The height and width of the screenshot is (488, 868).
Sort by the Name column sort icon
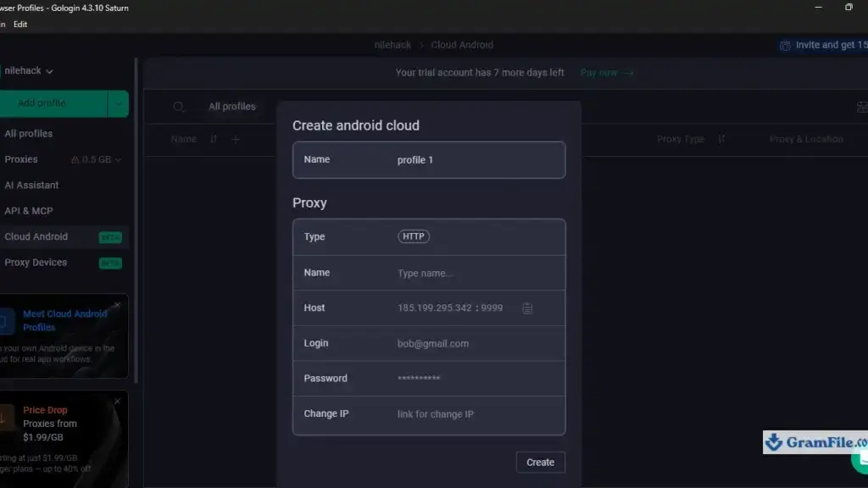pyautogui.click(x=213, y=139)
